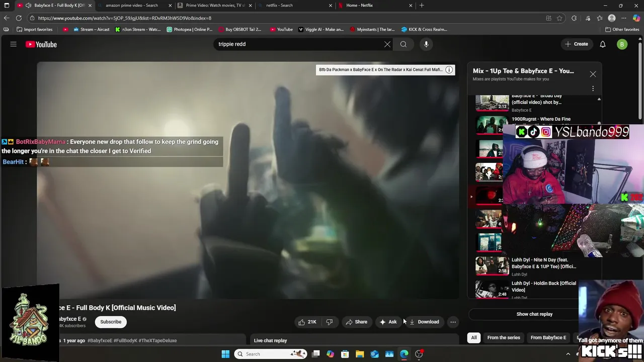Go back with the browser back arrow

coord(7,18)
